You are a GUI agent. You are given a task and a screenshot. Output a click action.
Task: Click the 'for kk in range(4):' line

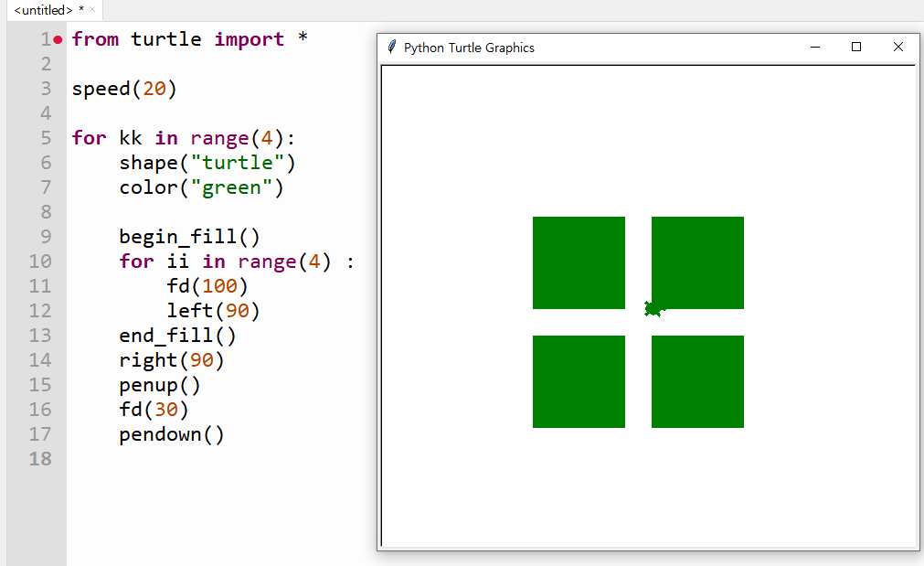click(x=184, y=138)
